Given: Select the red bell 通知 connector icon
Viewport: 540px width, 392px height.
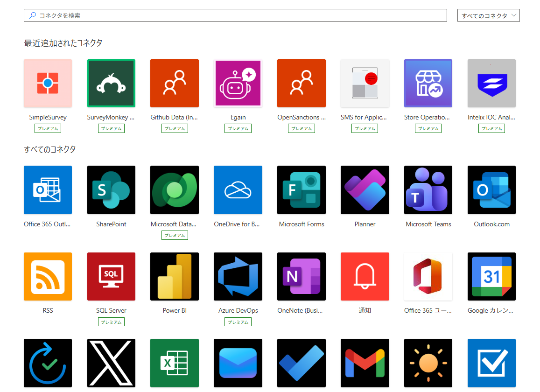Looking at the screenshot, I should 365,277.
